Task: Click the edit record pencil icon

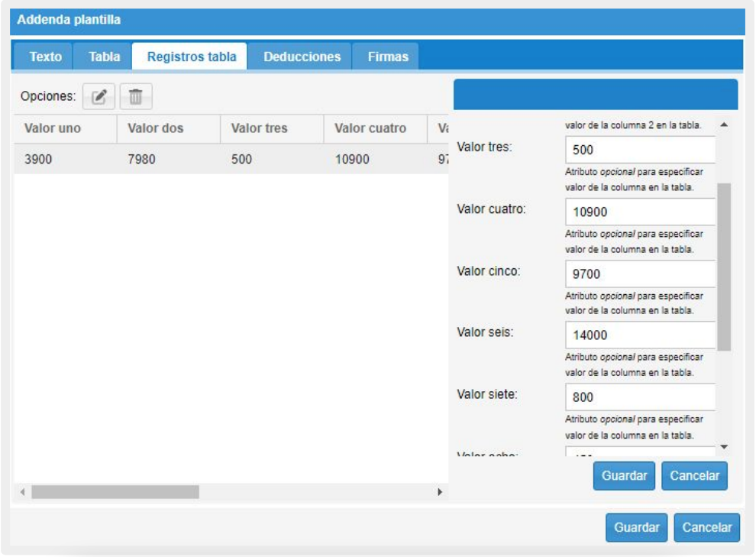Action: [x=99, y=97]
